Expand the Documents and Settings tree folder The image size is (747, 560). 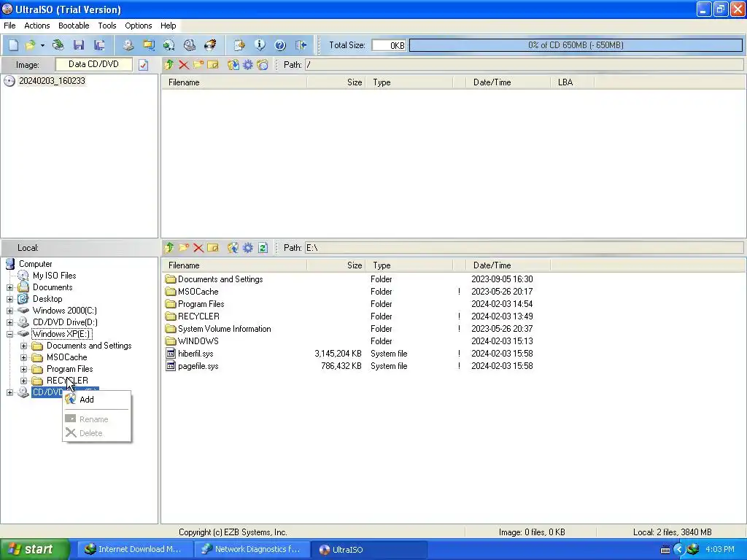tap(24, 346)
